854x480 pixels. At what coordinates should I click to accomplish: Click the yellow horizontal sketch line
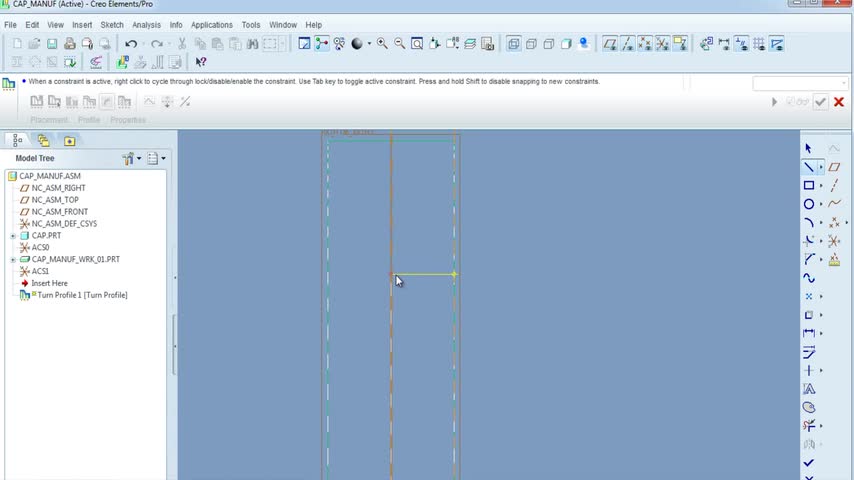coord(424,274)
